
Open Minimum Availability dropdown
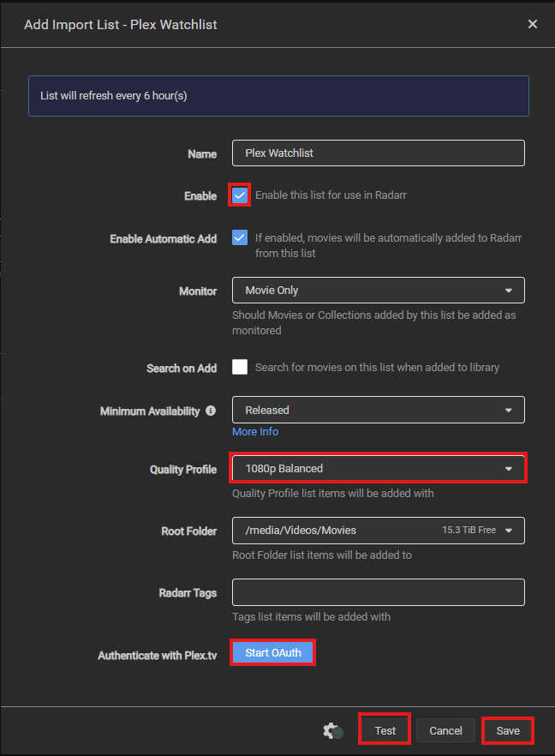(379, 410)
